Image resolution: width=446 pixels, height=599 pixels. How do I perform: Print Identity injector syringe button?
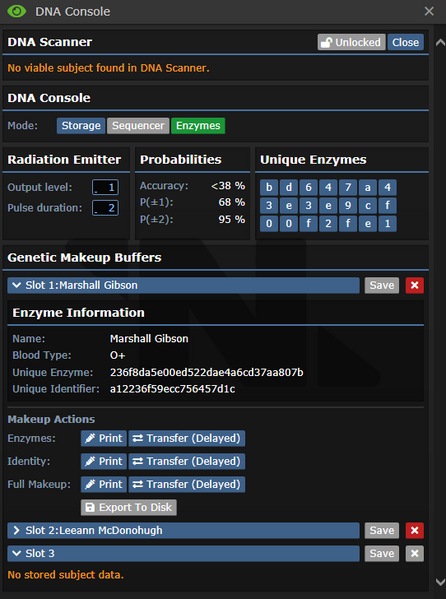click(x=104, y=461)
